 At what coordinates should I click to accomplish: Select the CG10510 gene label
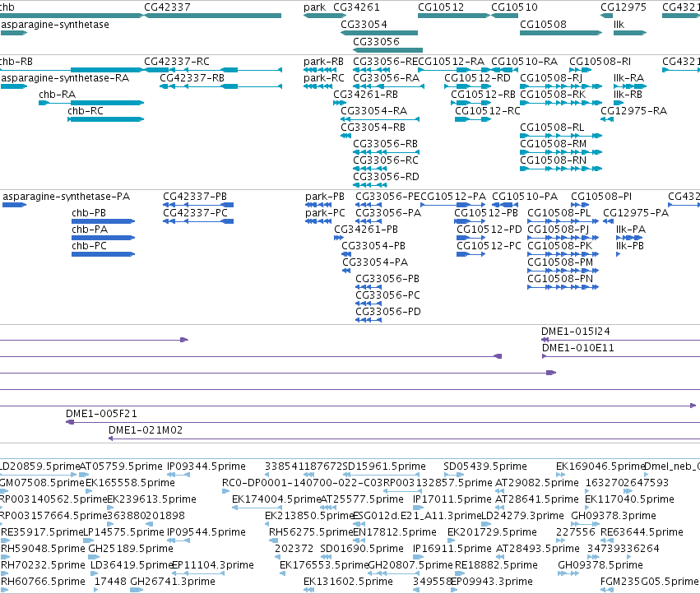514,7
